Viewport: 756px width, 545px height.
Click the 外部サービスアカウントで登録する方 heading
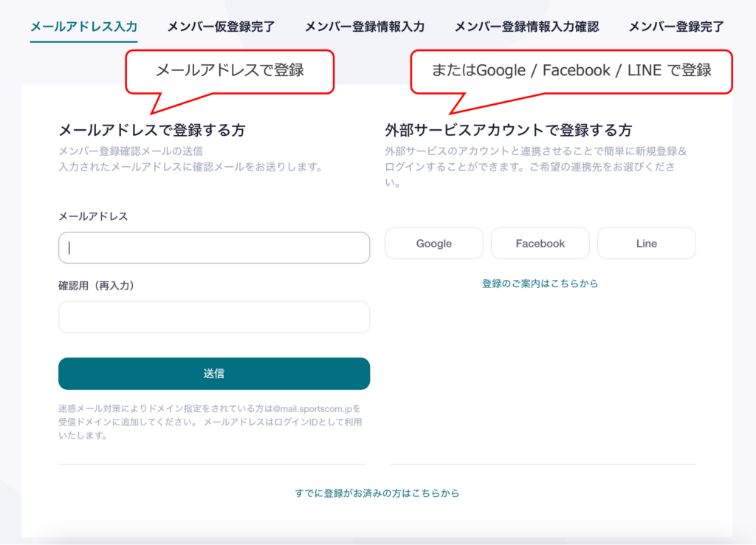tap(509, 130)
